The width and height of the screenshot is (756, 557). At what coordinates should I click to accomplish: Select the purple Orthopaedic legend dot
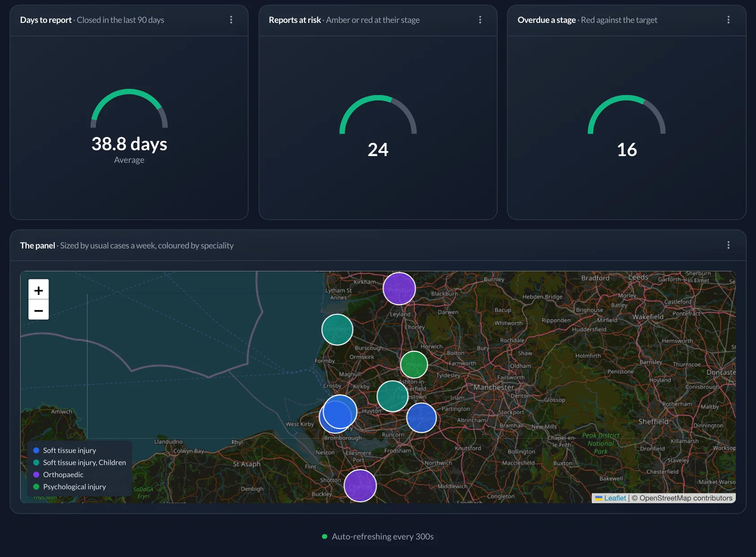36,474
